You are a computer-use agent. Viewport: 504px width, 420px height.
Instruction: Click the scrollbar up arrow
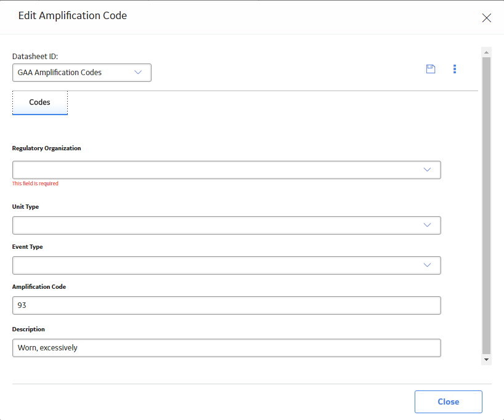pyautogui.click(x=486, y=52)
